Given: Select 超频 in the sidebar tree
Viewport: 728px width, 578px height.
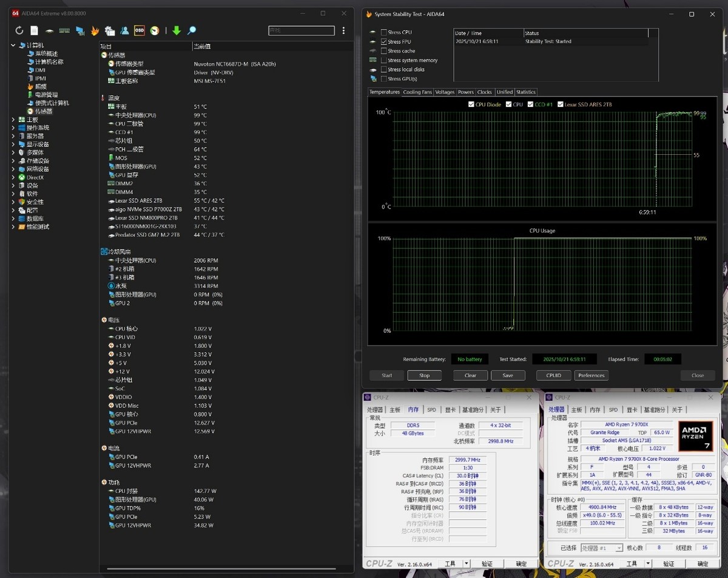Looking at the screenshot, I should click(x=41, y=86).
